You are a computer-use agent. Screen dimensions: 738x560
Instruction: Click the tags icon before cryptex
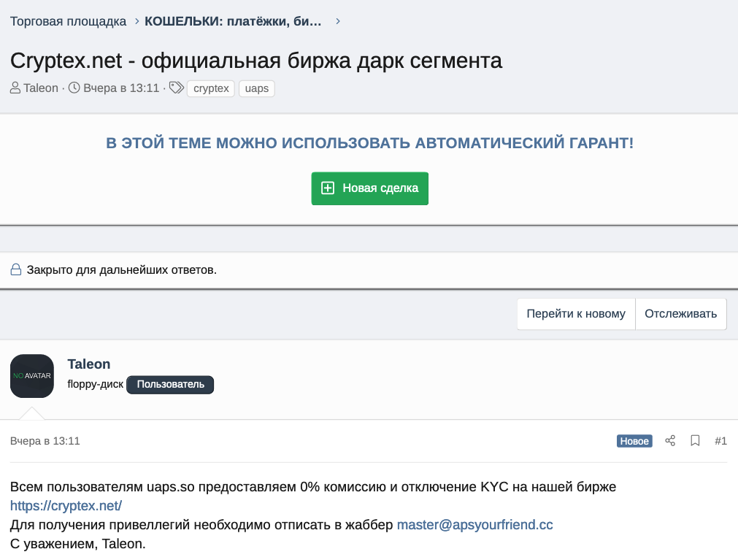tap(177, 88)
